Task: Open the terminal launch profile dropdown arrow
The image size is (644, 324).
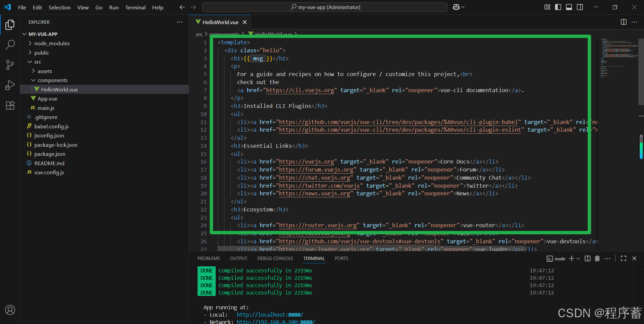Action: 578,258
